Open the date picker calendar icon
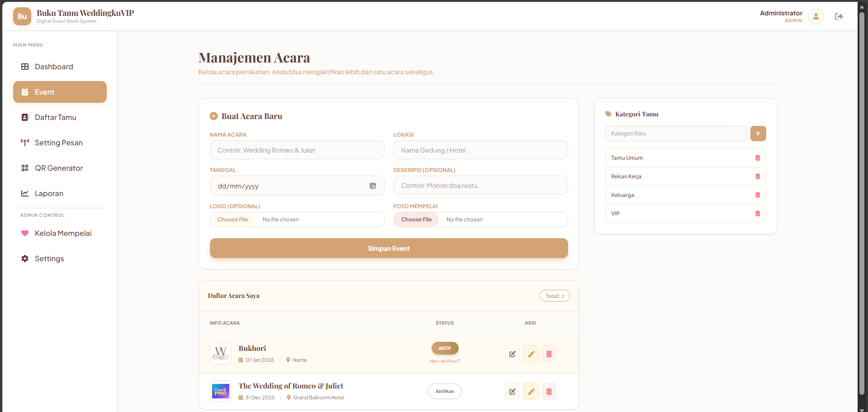 tap(373, 186)
